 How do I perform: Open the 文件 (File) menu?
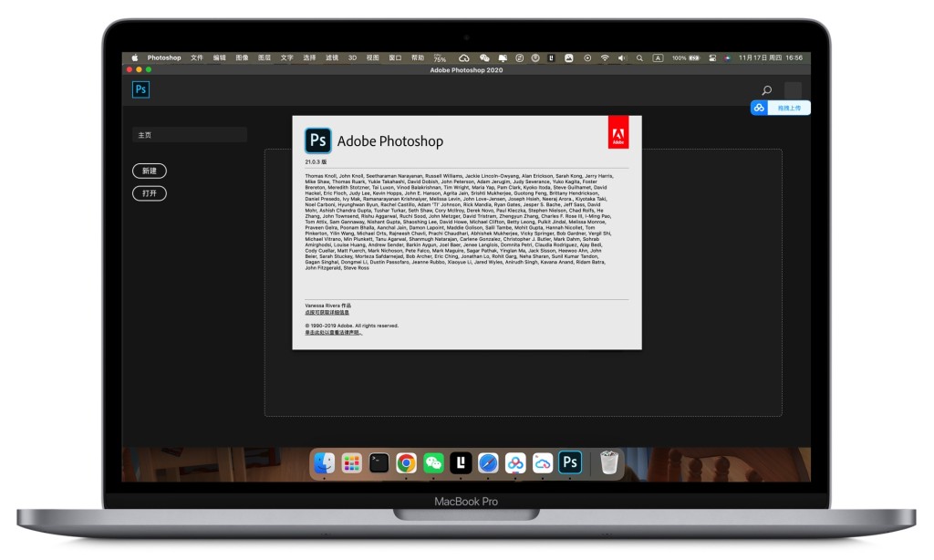(197, 57)
